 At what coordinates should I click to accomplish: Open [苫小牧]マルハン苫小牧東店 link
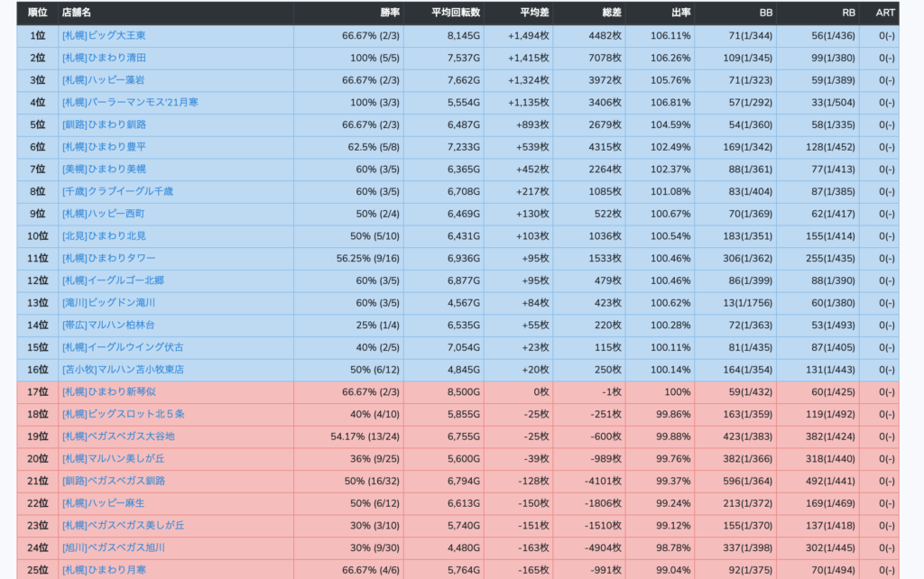click(x=123, y=370)
